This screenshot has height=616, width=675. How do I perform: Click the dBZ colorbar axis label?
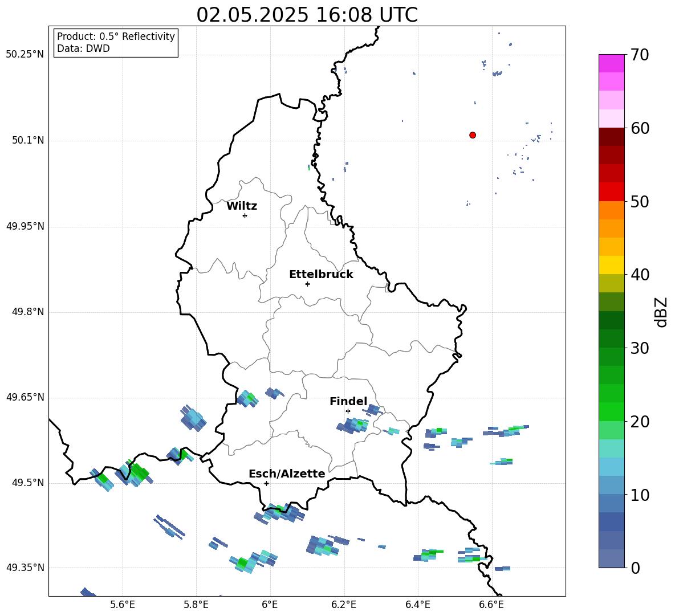tap(662, 312)
